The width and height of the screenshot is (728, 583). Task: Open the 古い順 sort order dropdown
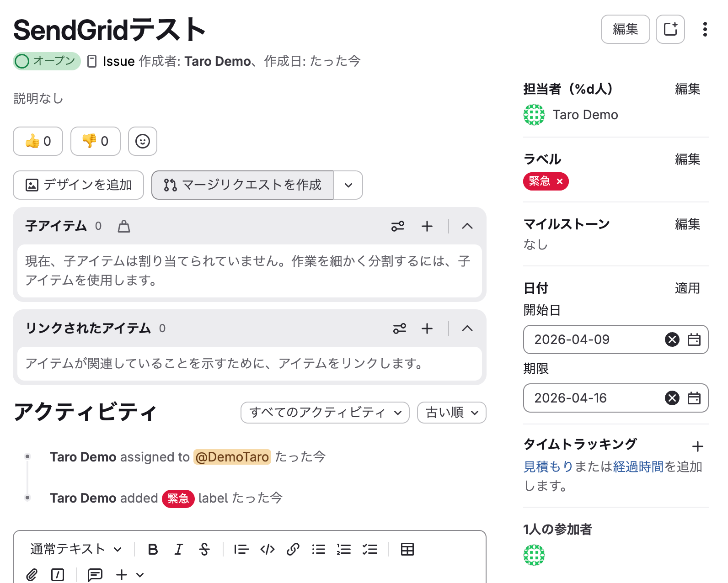click(x=452, y=413)
